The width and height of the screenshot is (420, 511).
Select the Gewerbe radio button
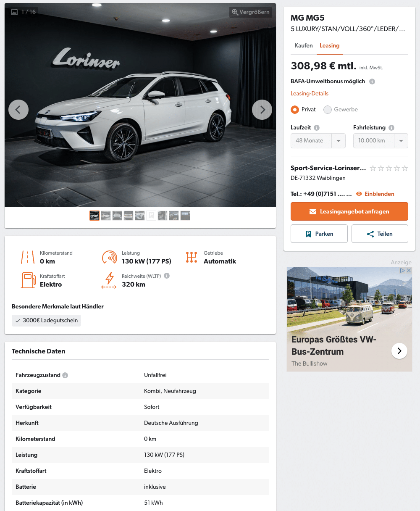click(x=328, y=110)
